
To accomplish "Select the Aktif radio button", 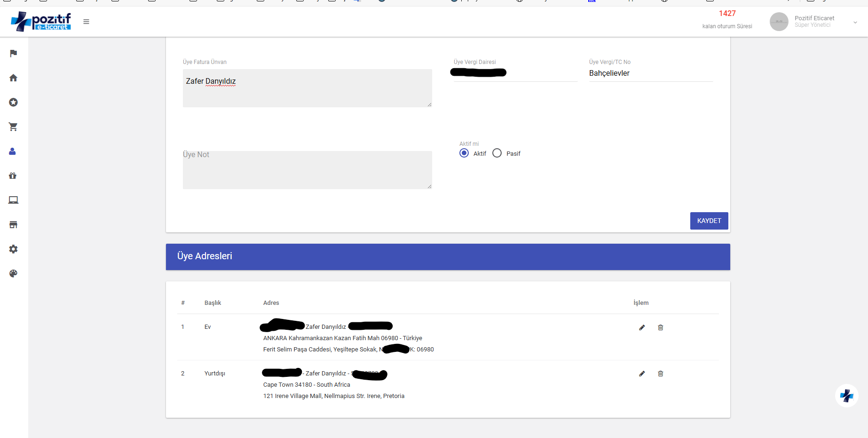I will (464, 153).
